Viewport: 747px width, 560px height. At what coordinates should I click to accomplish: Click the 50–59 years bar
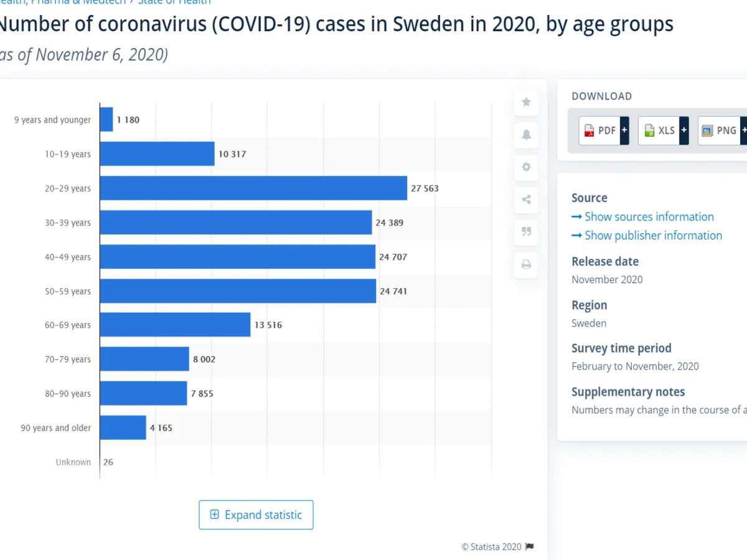click(x=238, y=291)
